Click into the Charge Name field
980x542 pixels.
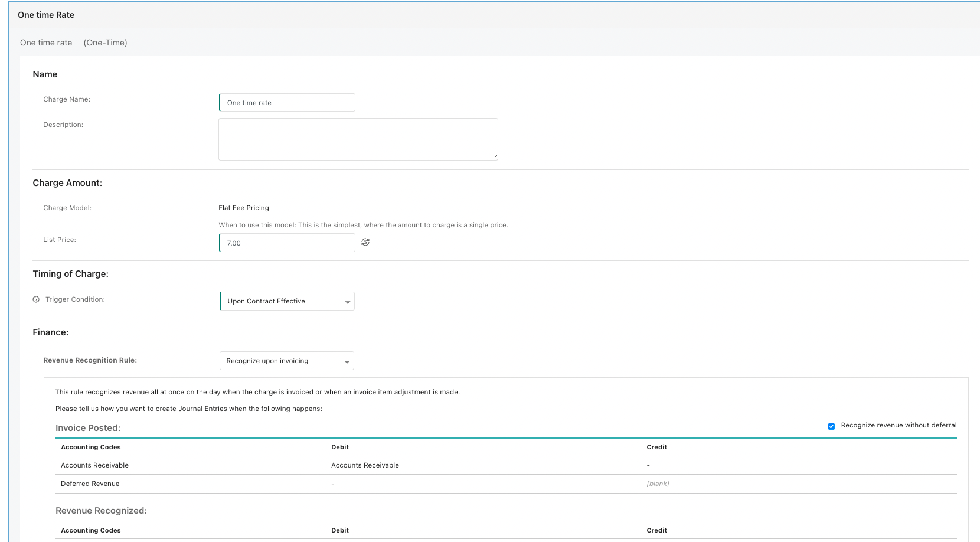[x=287, y=103]
